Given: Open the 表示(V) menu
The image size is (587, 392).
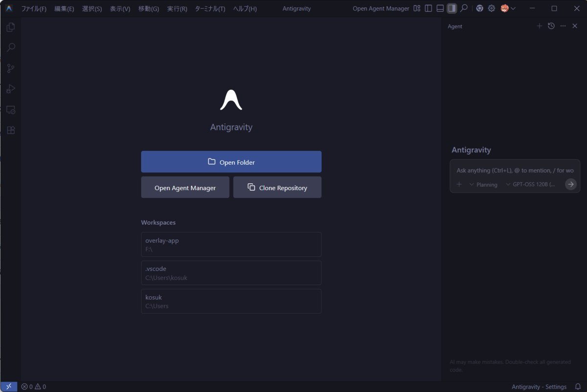Looking at the screenshot, I should tap(120, 9).
